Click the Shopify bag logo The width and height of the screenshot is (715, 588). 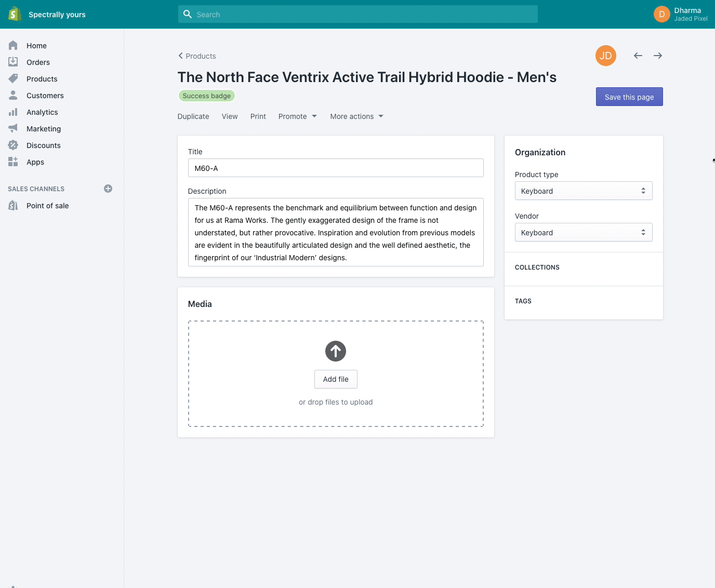[15, 14]
